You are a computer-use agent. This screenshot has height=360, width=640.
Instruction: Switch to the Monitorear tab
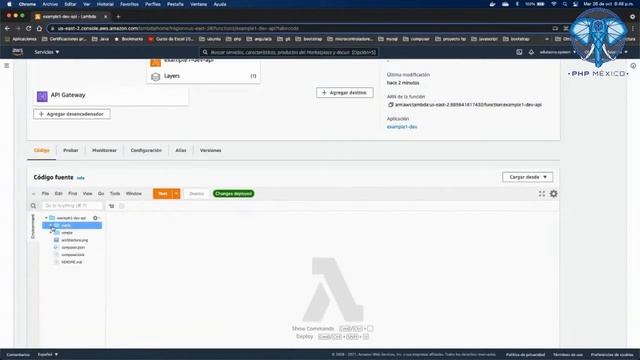pos(104,150)
